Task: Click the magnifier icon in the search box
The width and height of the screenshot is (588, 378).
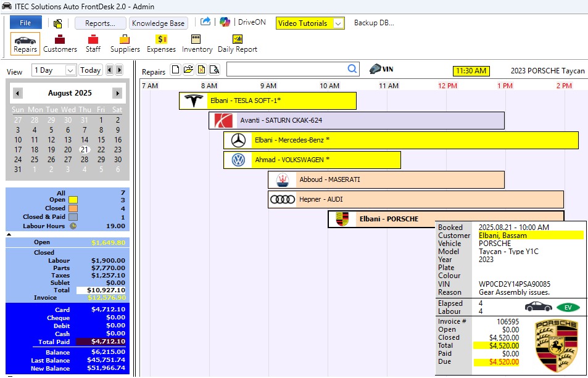Action: pos(352,69)
